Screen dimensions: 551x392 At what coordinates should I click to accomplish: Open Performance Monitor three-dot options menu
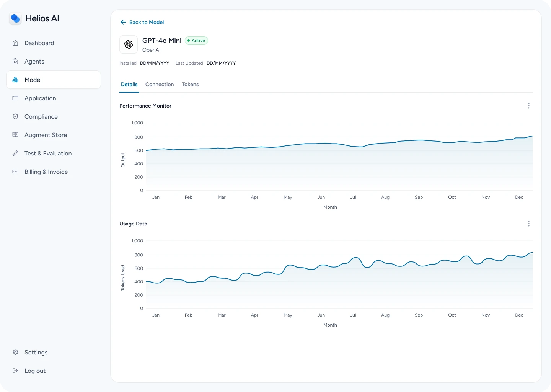point(529,106)
